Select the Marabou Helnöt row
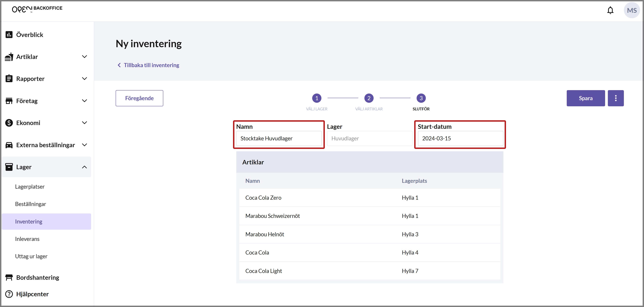 pos(370,234)
